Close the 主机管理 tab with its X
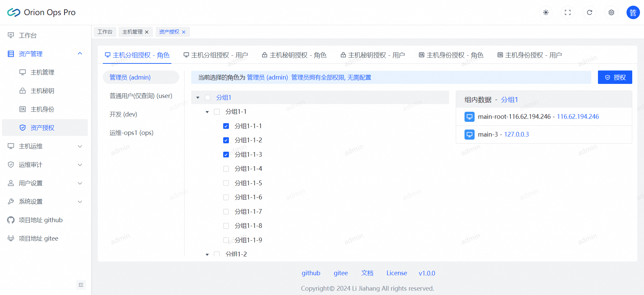The width and height of the screenshot is (644, 295). [147, 32]
